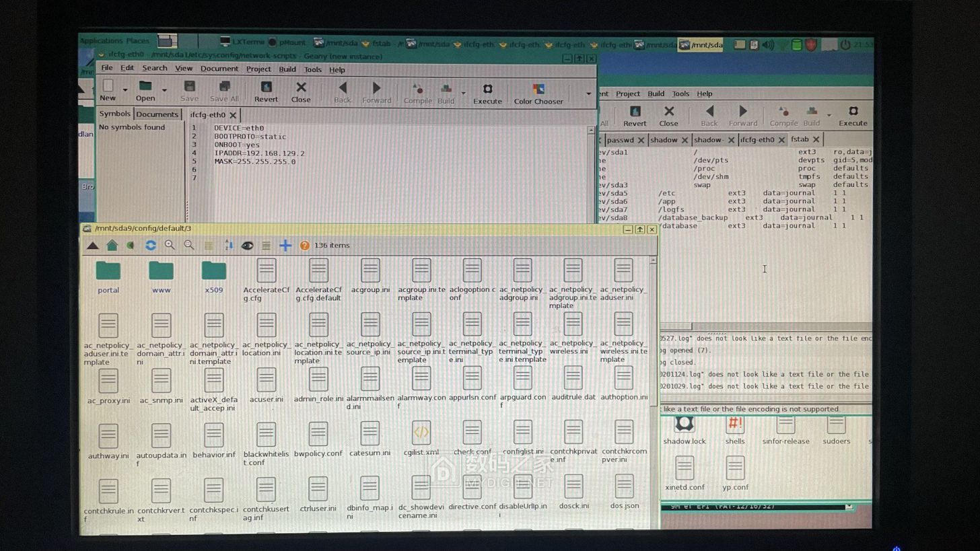980x551 pixels.
Task: Click the list view icon in file manager
Action: pos(266,246)
